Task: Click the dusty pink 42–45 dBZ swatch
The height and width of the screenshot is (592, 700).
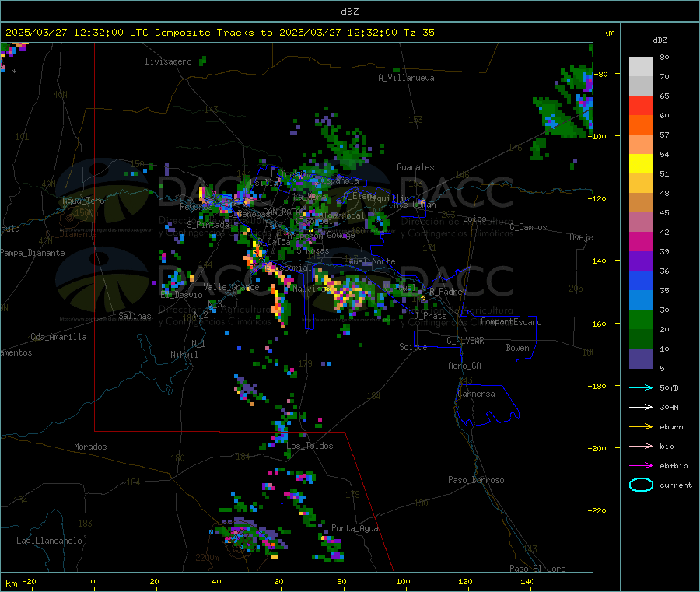Action: point(641,222)
